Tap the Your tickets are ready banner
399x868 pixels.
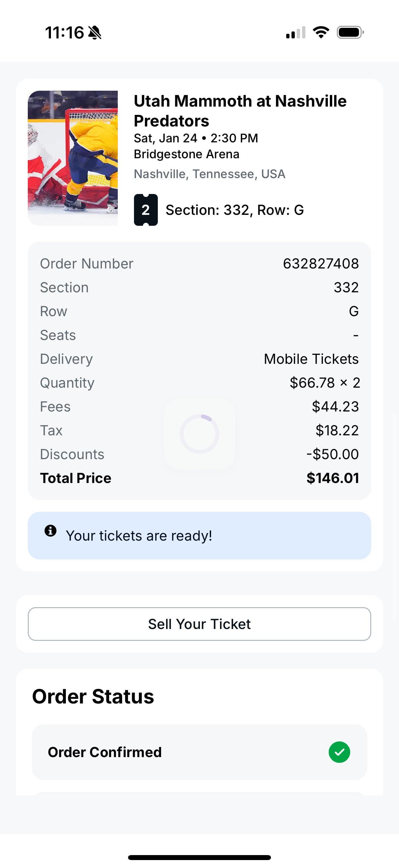click(x=199, y=535)
